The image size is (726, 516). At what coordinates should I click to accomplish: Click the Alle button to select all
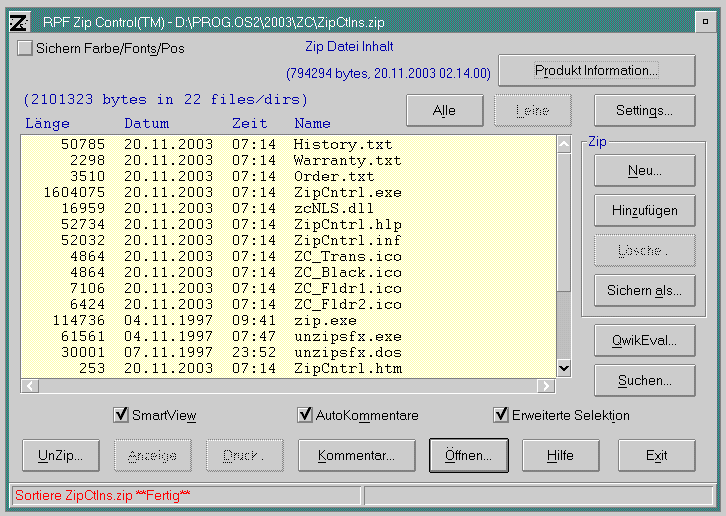(444, 110)
